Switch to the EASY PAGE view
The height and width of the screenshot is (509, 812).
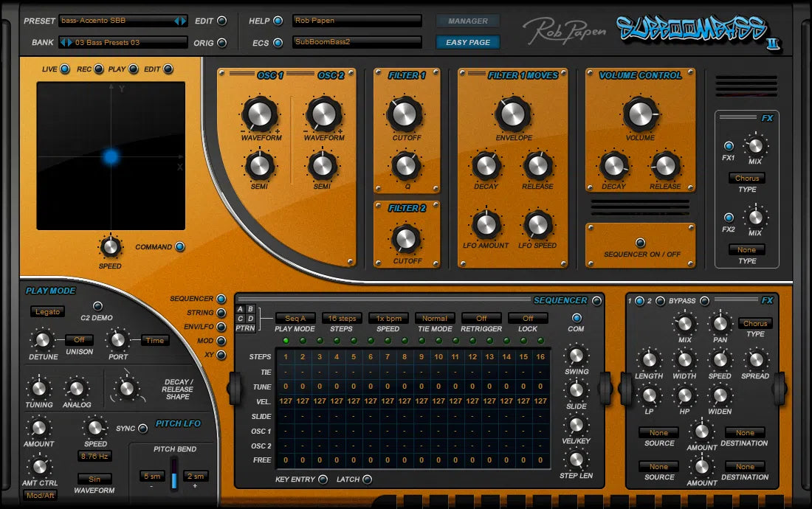(467, 42)
